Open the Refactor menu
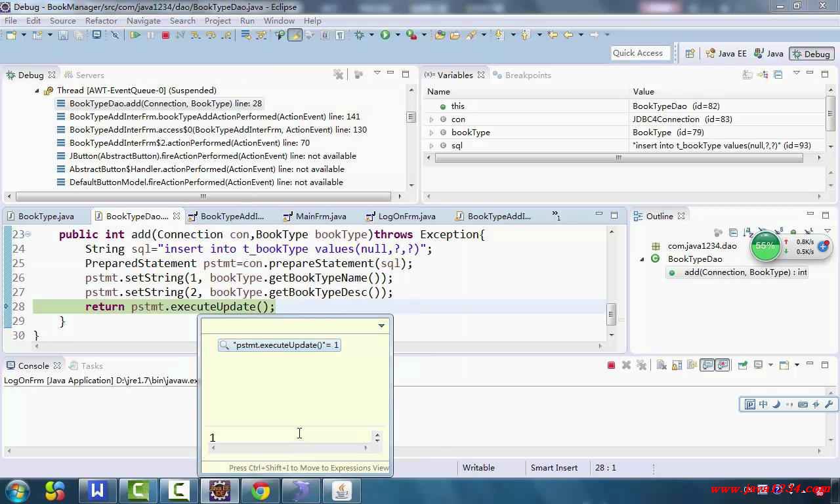The height and width of the screenshot is (504, 840). (x=101, y=20)
